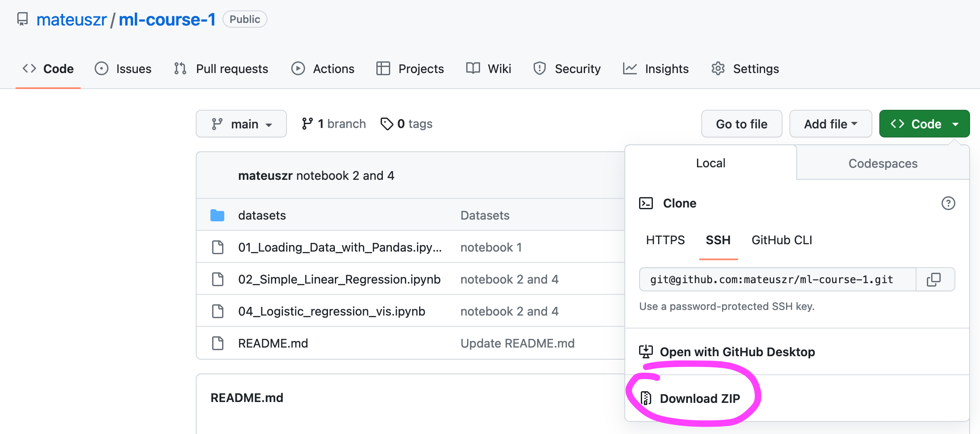
Task: Click the Public visibility badge
Action: (245, 19)
